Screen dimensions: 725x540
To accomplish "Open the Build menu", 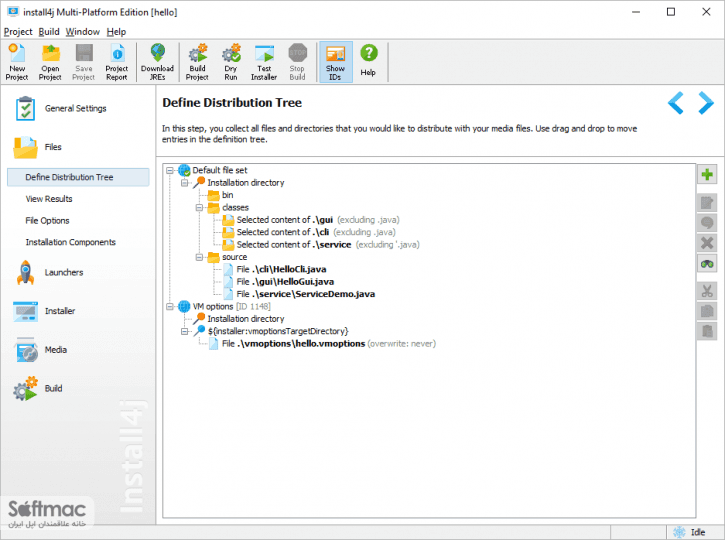I will click(x=49, y=31).
